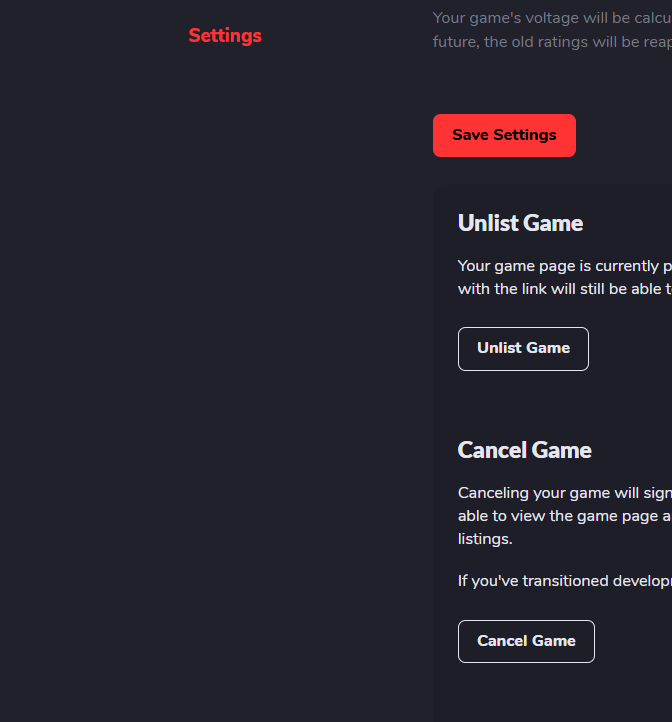Image resolution: width=672 pixels, height=722 pixels.
Task: Click the 'able to view the game page' line
Action: click(x=565, y=516)
